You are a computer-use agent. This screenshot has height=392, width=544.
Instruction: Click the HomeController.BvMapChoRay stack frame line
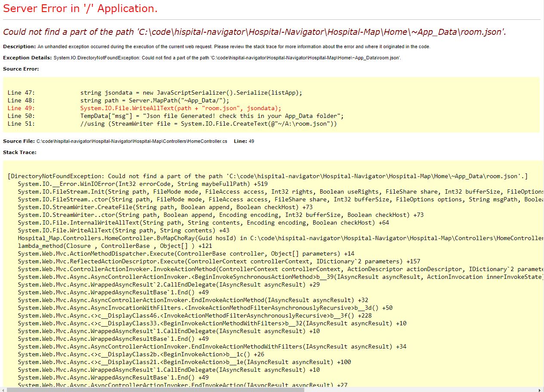pos(267,238)
